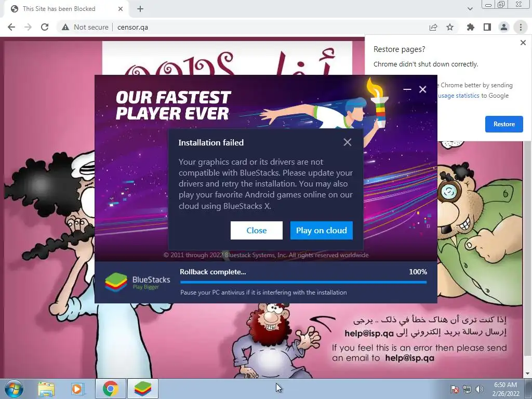Close the Installation failed dialog with X
532x399 pixels.
pyautogui.click(x=347, y=142)
